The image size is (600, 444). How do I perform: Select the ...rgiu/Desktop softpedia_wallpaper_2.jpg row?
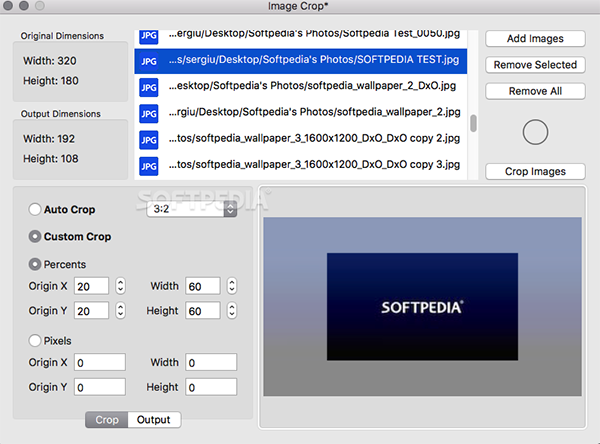click(x=301, y=114)
